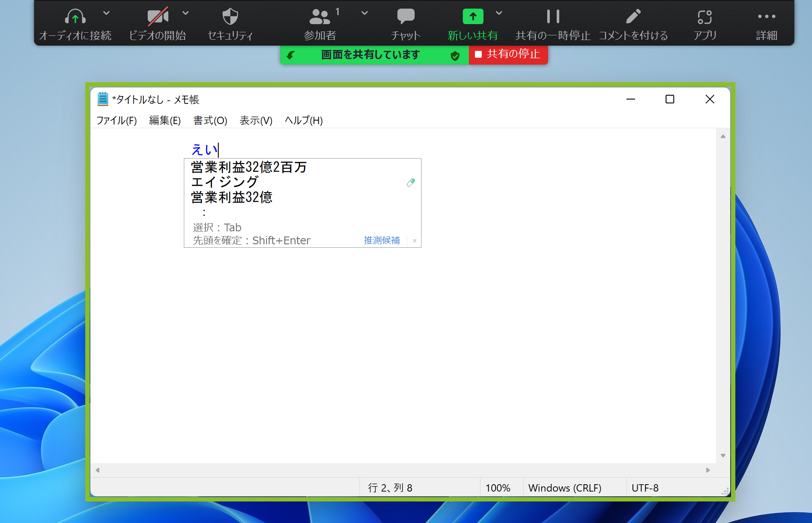Click the green New Share icon
The width and height of the screenshot is (812, 523).
pyautogui.click(x=473, y=17)
